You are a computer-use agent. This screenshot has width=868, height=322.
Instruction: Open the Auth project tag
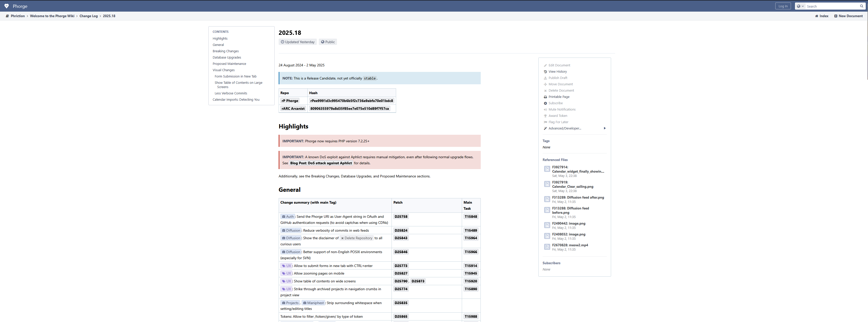pos(288,217)
